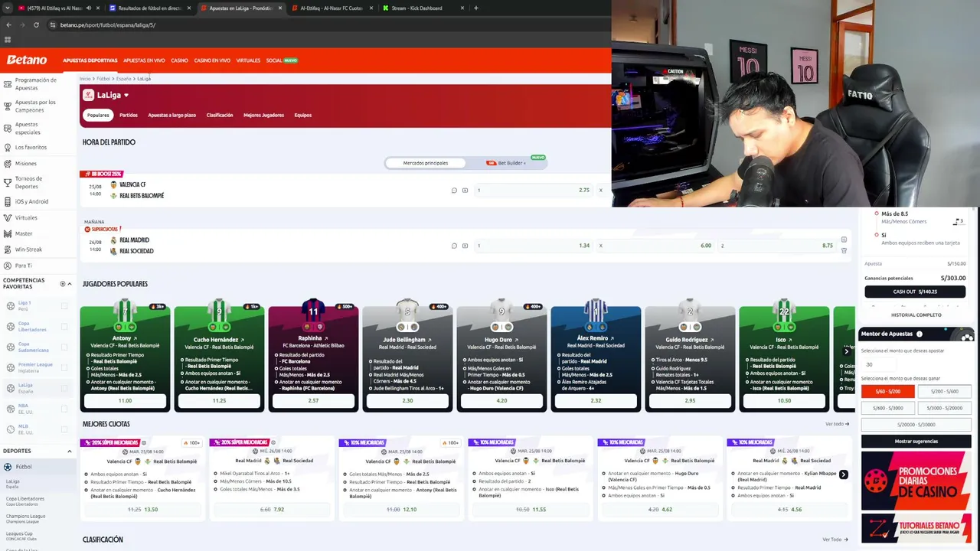This screenshot has height=551, width=980.
Task: Tick the Premier League checkbox
Action: tap(64, 368)
